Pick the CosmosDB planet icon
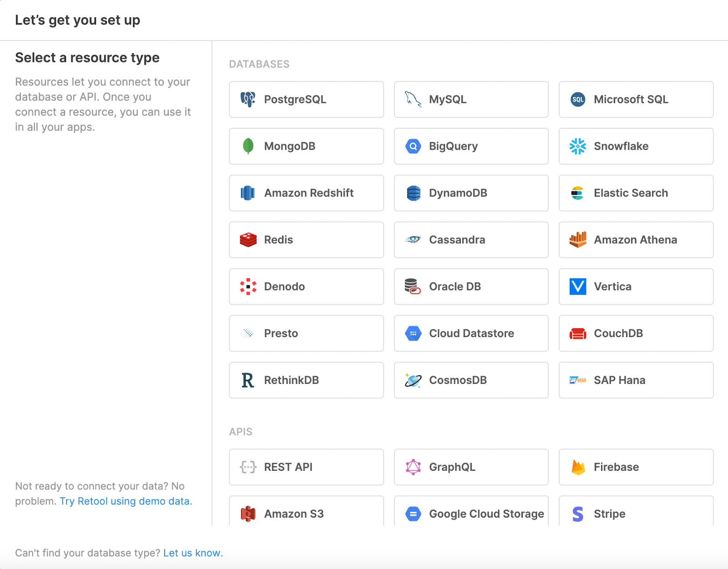This screenshot has width=728, height=569. tap(413, 380)
